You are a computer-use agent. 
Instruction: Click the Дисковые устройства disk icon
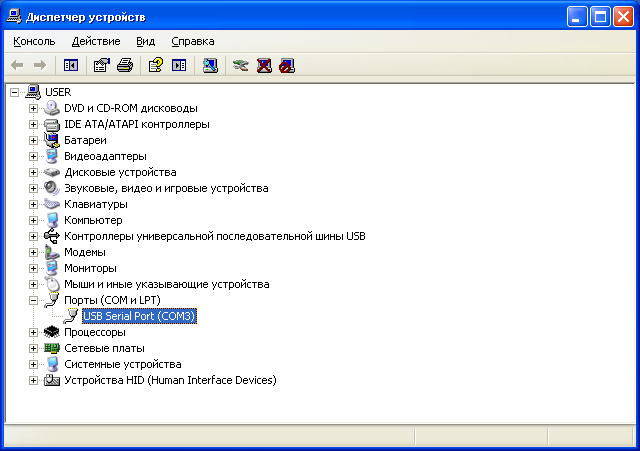[52, 172]
